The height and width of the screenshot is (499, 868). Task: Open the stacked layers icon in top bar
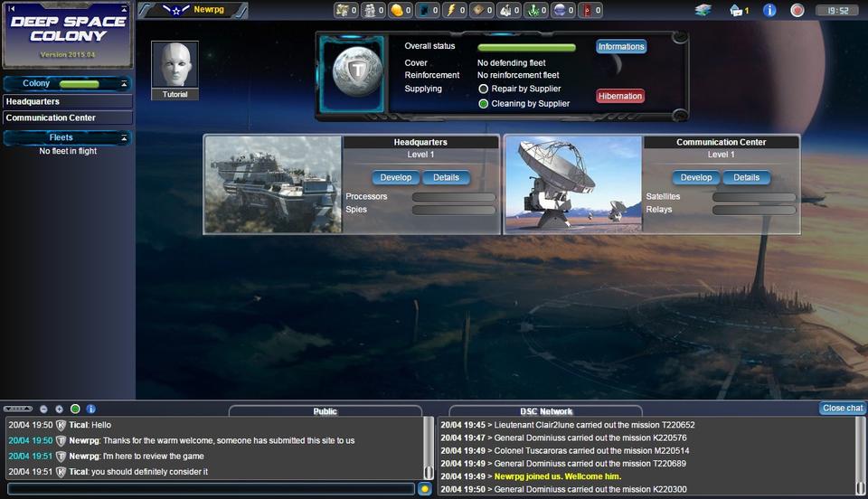tap(703, 10)
